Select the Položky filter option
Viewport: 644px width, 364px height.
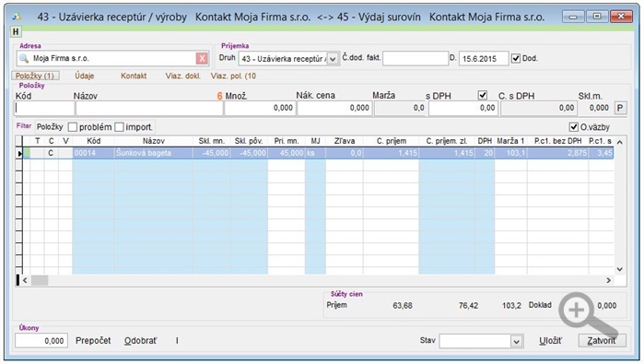tap(50, 127)
